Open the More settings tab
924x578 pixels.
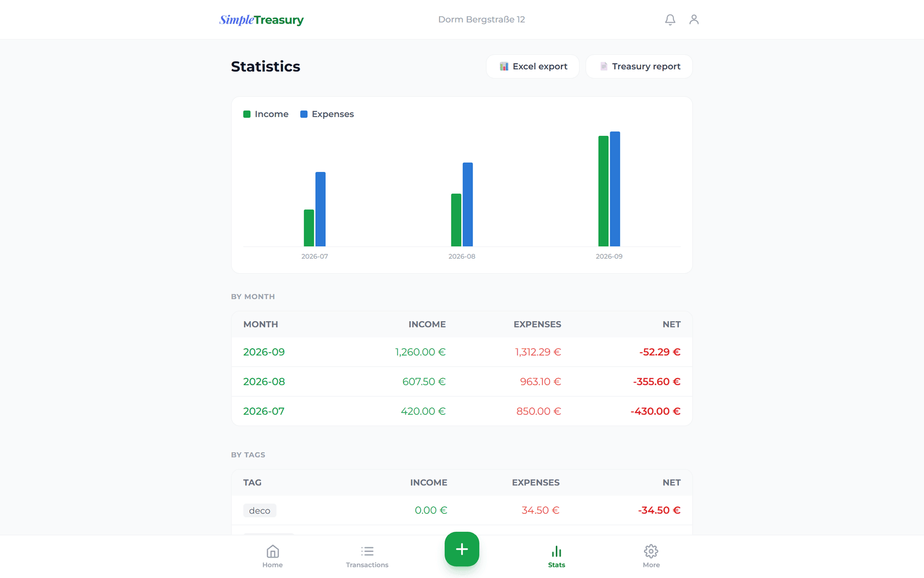pyautogui.click(x=651, y=556)
